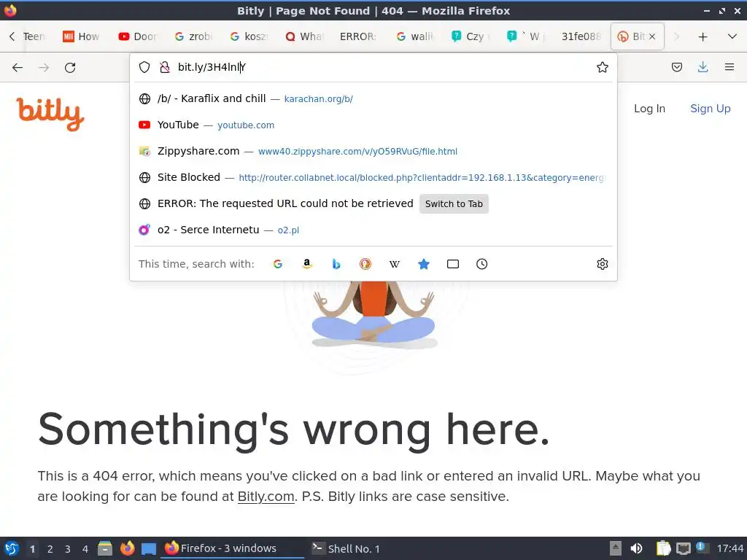Open the Firefox application menu
The height and width of the screenshot is (560, 747).
pos(729,67)
